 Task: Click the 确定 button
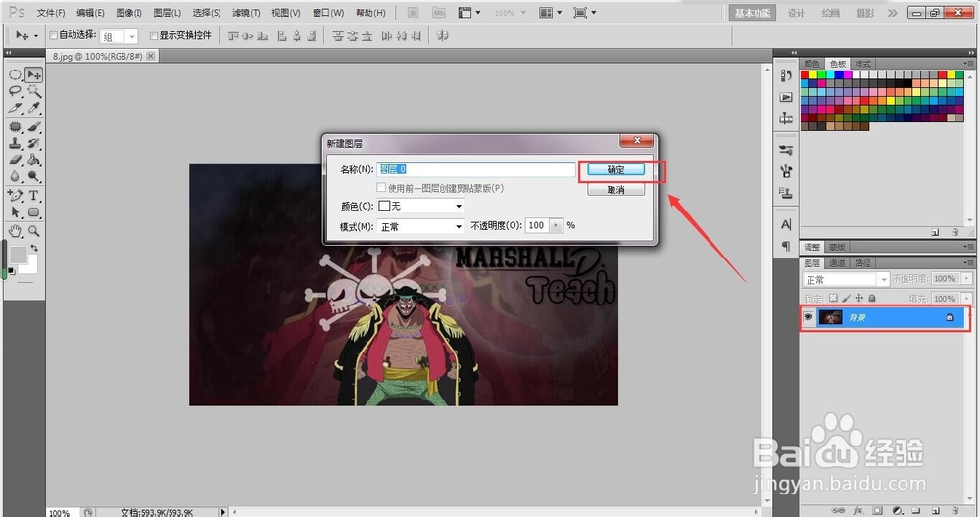point(615,169)
